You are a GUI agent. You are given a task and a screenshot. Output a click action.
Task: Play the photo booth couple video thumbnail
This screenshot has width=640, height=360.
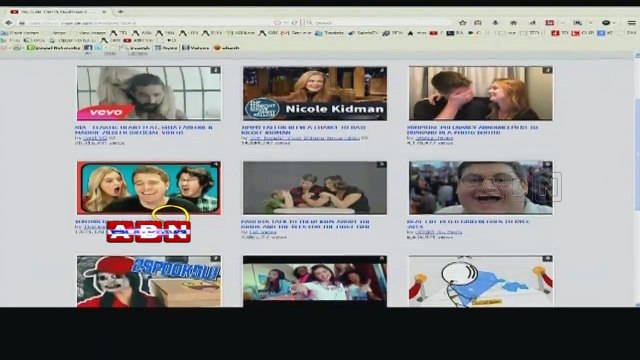pos(481,93)
